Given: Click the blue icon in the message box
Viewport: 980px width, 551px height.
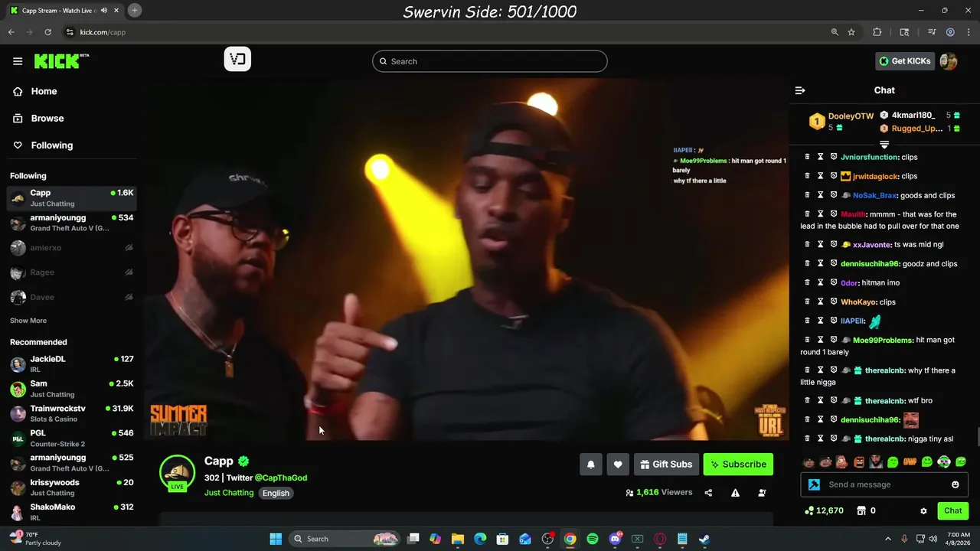Looking at the screenshot, I should (815, 484).
